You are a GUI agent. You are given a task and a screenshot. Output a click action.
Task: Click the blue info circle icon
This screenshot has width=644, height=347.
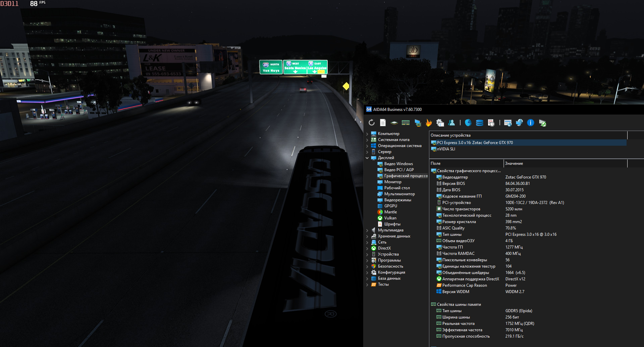tap(530, 123)
